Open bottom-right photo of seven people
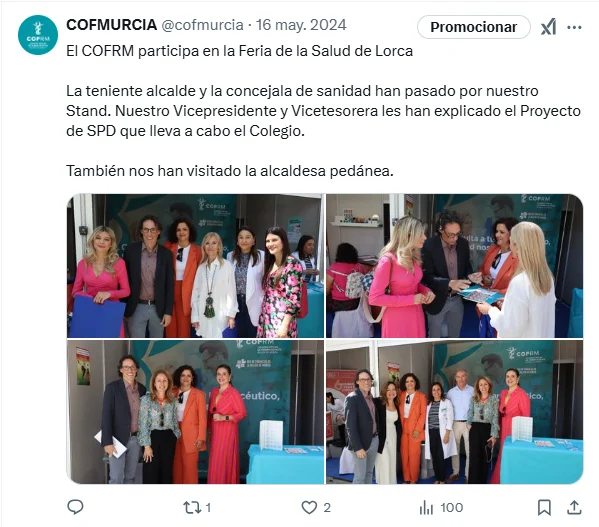 point(455,412)
